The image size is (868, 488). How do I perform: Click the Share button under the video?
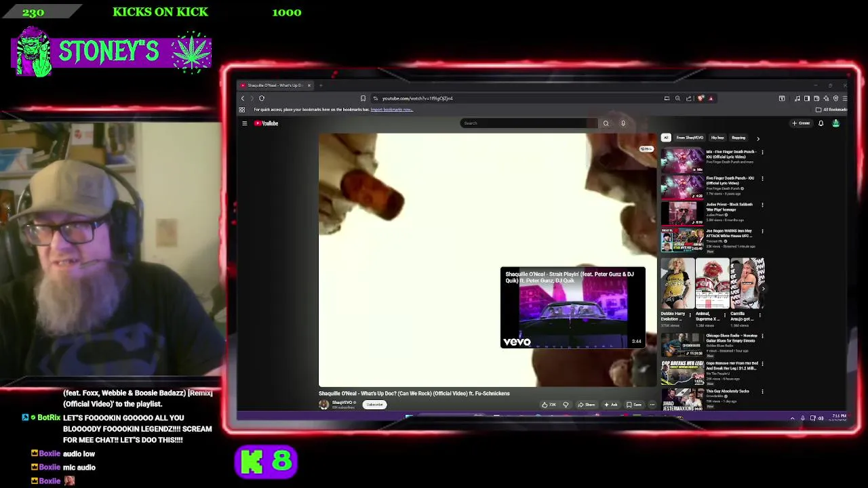pos(587,405)
